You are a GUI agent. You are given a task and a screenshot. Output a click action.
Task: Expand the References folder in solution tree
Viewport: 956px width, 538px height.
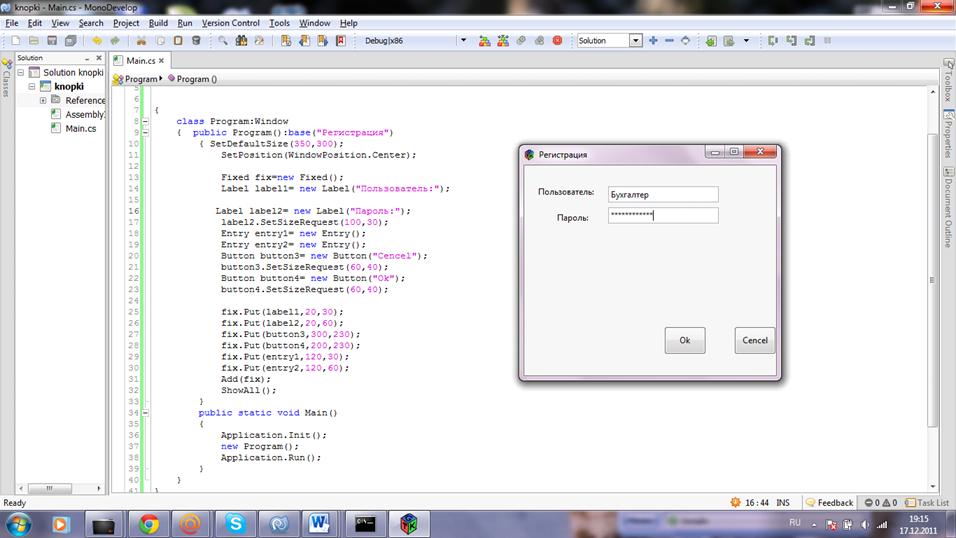pyautogui.click(x=43, y=100)
